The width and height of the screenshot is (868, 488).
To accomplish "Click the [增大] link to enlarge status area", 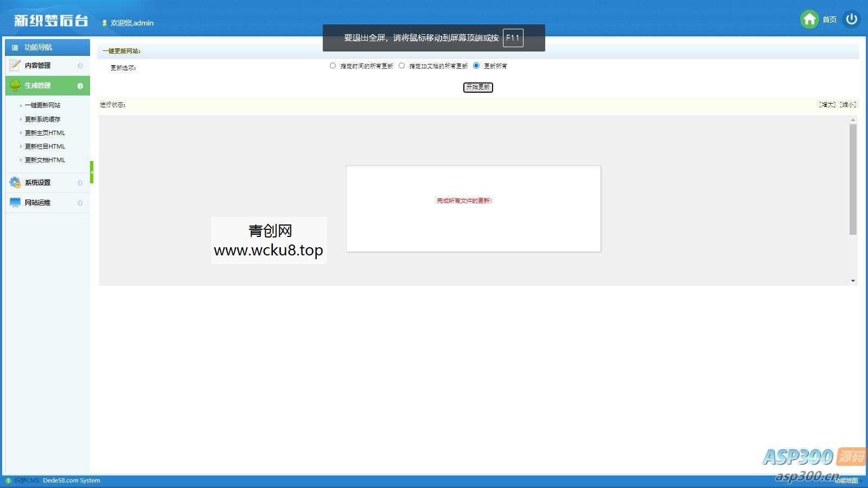I will [826, 105].
